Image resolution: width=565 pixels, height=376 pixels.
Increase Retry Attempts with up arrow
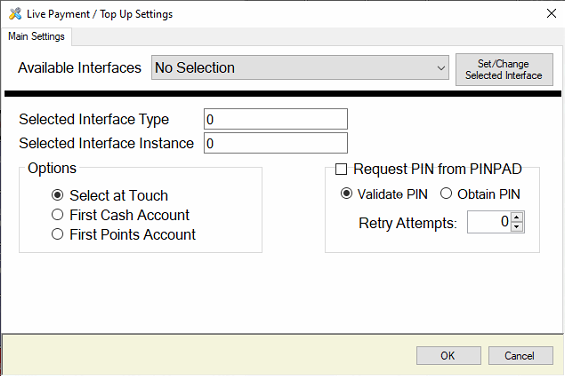[x=517, y=217]
